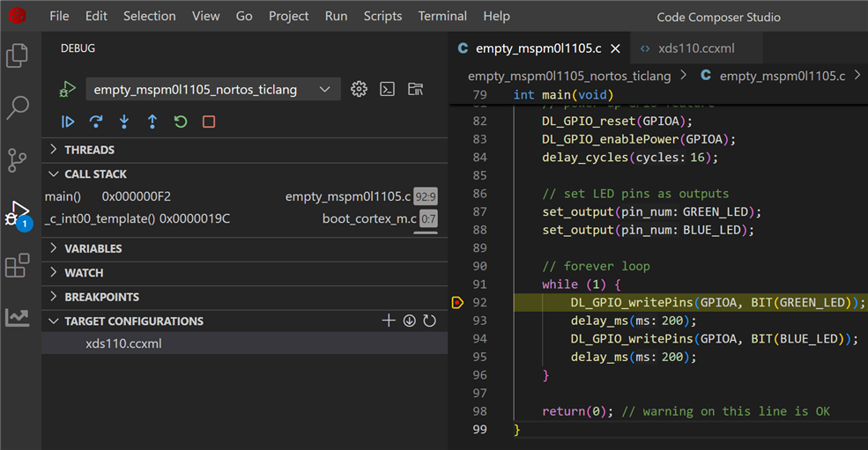This screenshot has height=450, width=868.
Task: Expand the THREADS section
Action: 54,150
